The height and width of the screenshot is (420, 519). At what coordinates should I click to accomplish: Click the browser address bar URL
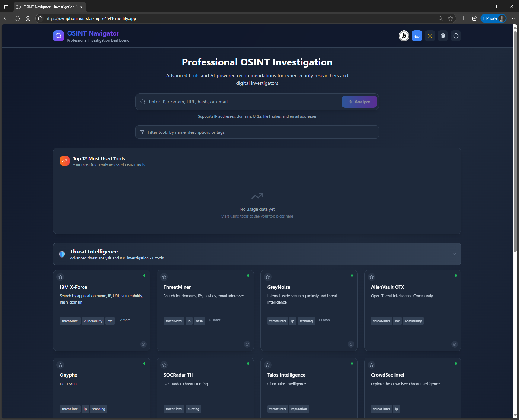[91, 18]
